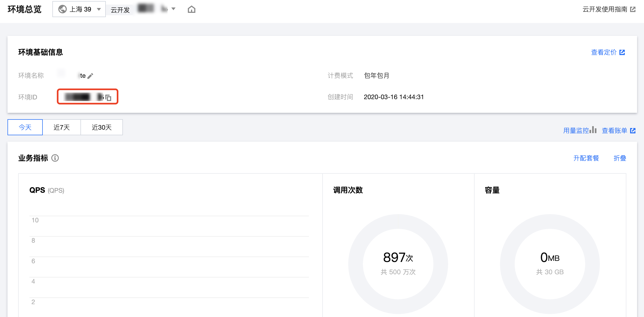Click the 容量 card heading

click(492, 190)
